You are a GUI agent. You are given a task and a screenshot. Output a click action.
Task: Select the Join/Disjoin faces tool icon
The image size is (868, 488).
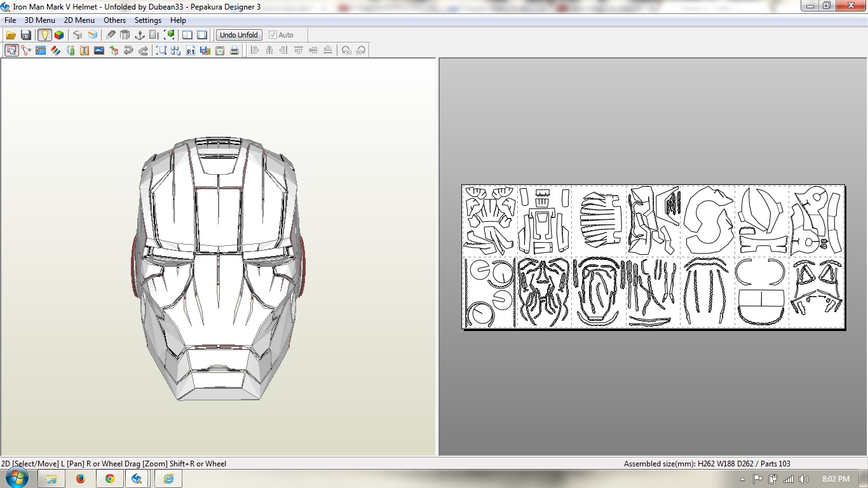[26, 50]
